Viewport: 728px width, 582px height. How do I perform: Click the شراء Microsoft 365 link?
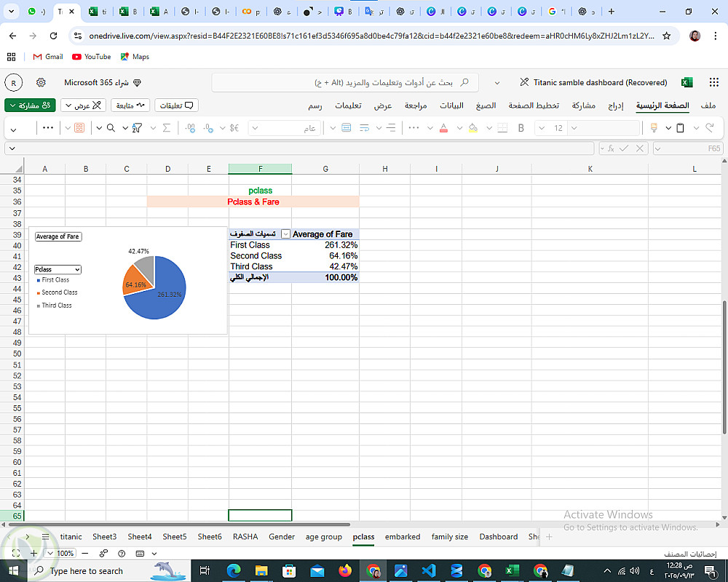click(103, 83)
